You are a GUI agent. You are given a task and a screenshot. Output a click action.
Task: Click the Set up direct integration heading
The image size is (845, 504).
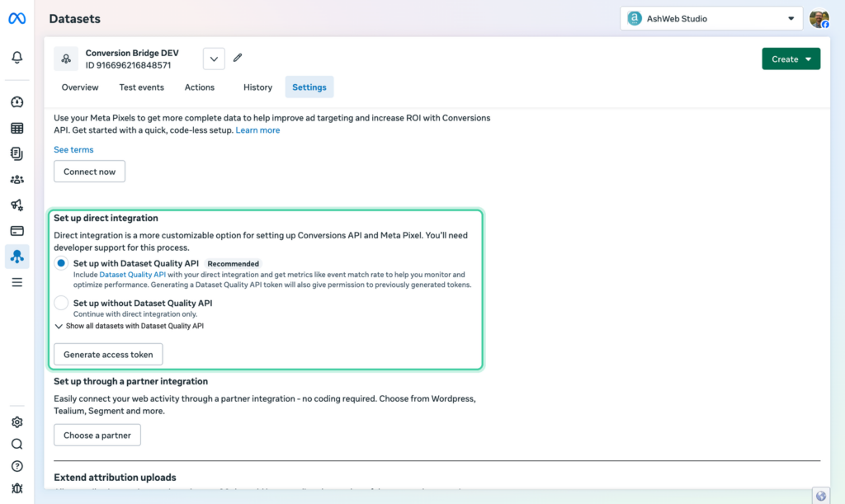(x=106, y=218)
